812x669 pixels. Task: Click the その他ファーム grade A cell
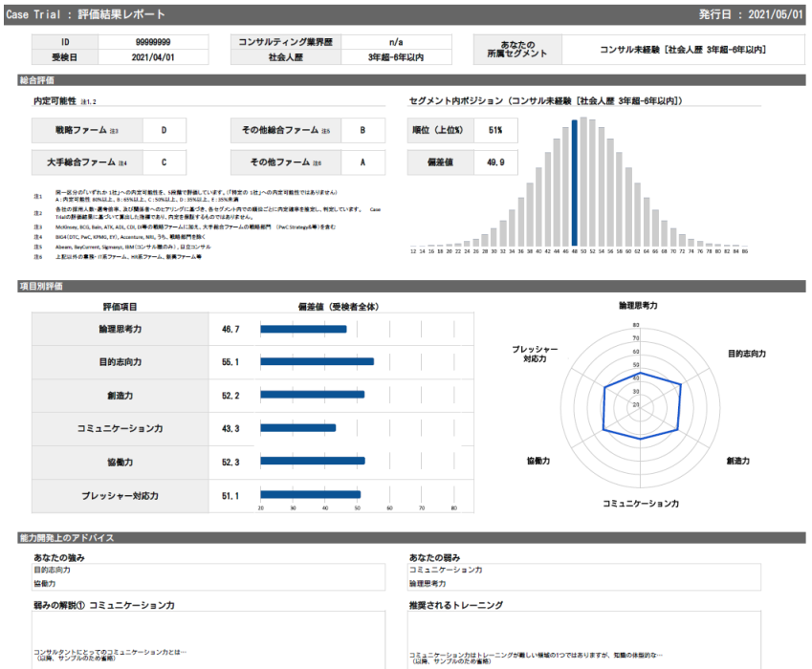coord(362,162)
